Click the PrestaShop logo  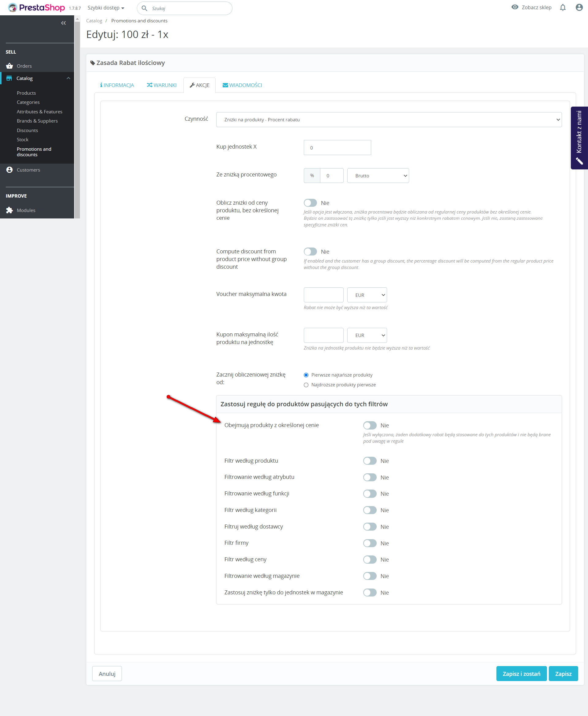click(36, 7)
